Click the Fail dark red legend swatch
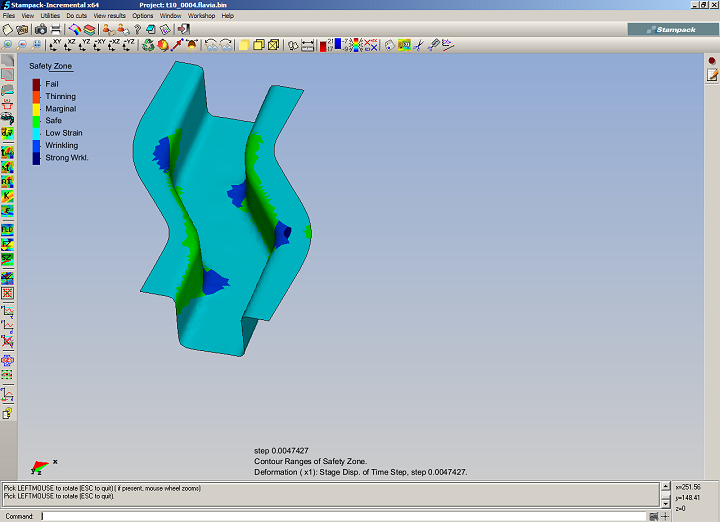This screenshot has height=522, width=720. point(36,84)
